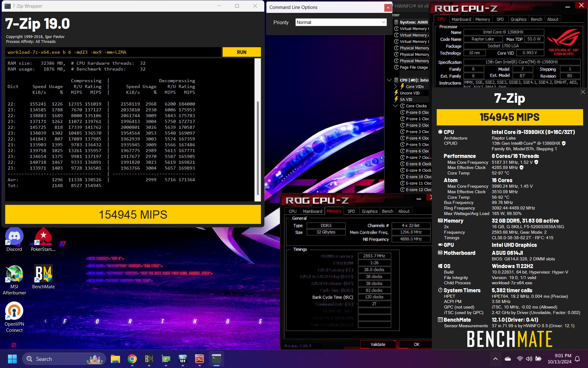Switch to terminal taskbar icon
Image resolution: width=588 pixels, height=368 pixels.
tap(217, 359)
